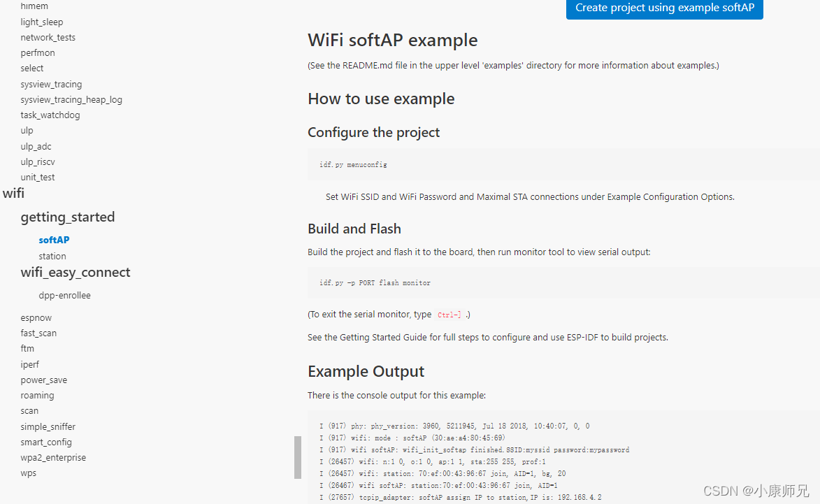The height and width of the screenshot is (504, 820).
Task: Select smart_config example
Action: click(46, 442)
